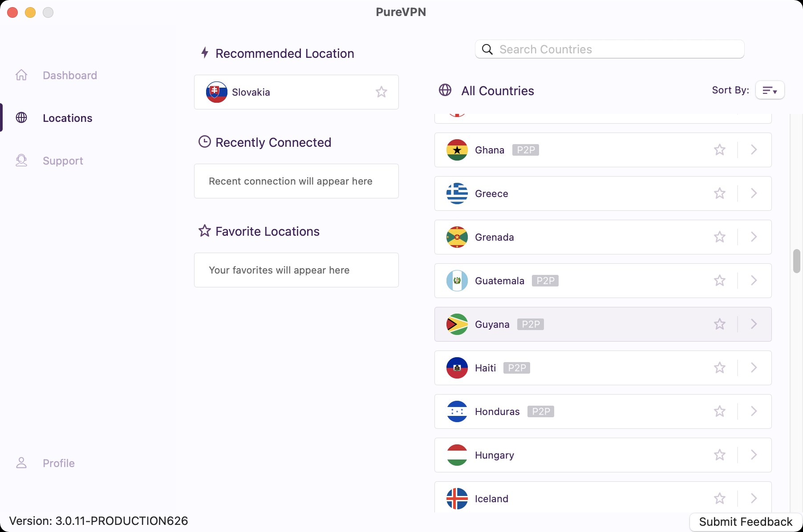
Task: Click the Slovakia flag icon
Action: pos(217,92)
